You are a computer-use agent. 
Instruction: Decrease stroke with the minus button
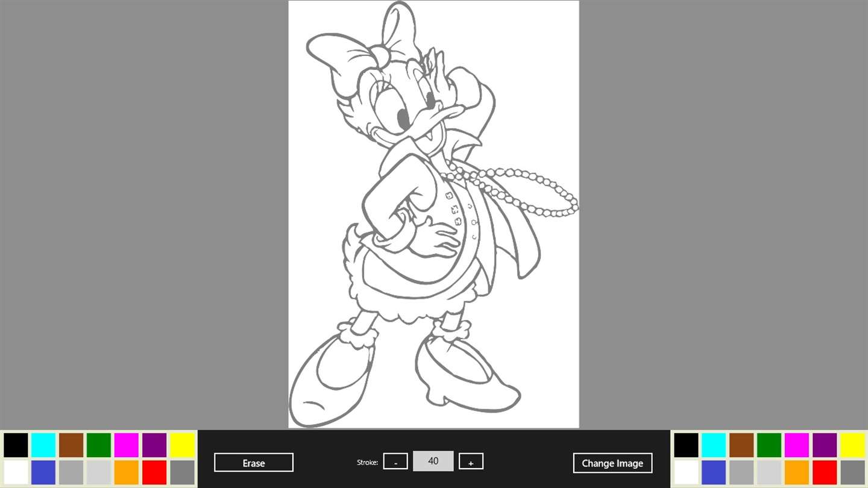(395, 461)
